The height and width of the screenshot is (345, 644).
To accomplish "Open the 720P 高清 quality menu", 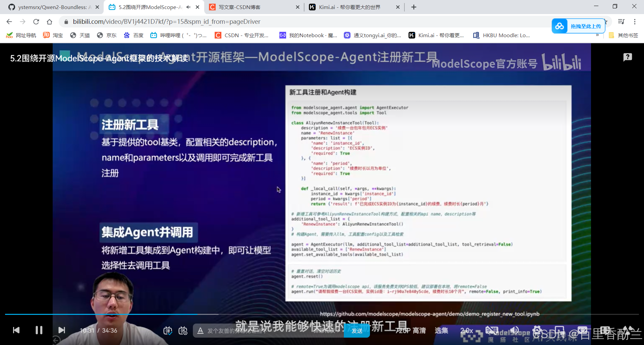I will [411, 331].
